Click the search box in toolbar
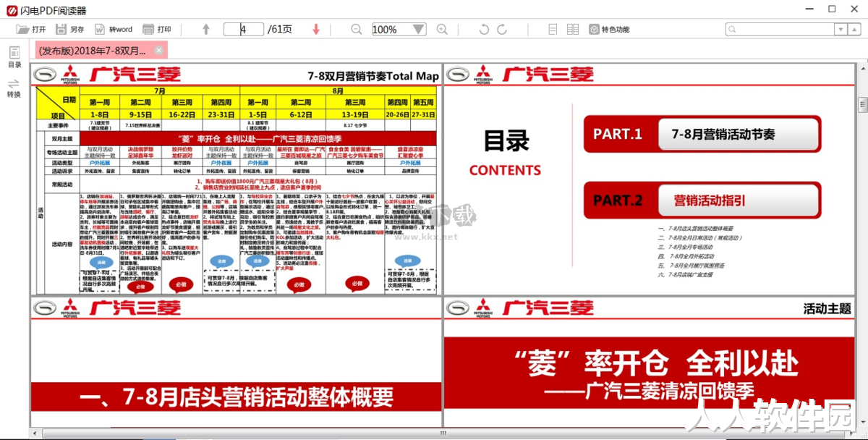 (779, 30)
